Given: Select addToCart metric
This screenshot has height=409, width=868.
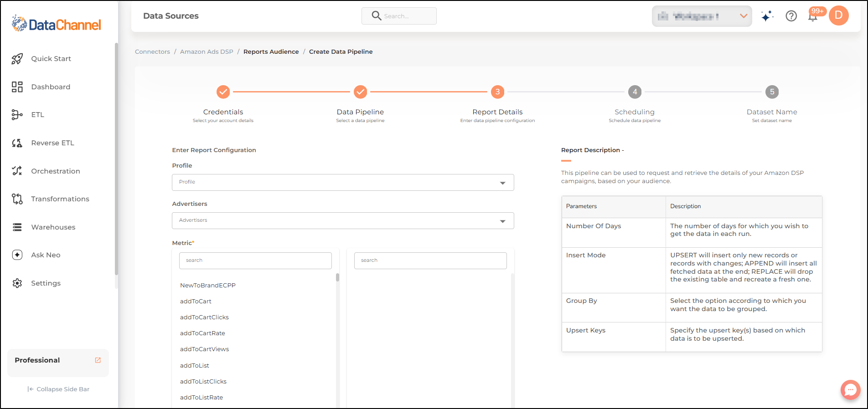Looking at the screenshot, I should (196, 302).
